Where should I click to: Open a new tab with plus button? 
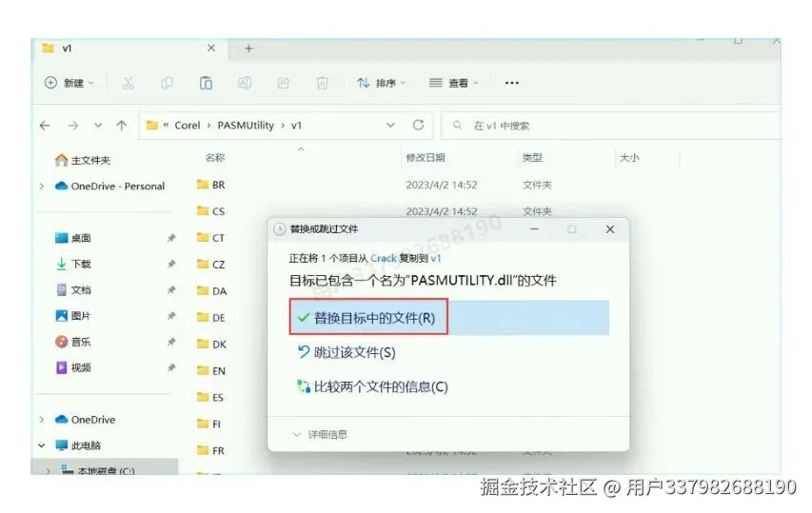(248, 49)
